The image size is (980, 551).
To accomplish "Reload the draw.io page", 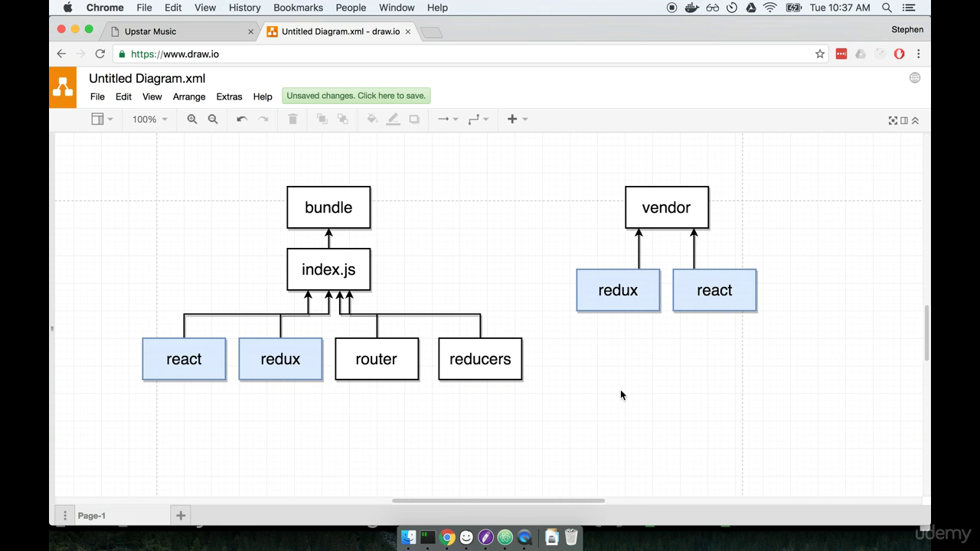I will click(100, 54).
